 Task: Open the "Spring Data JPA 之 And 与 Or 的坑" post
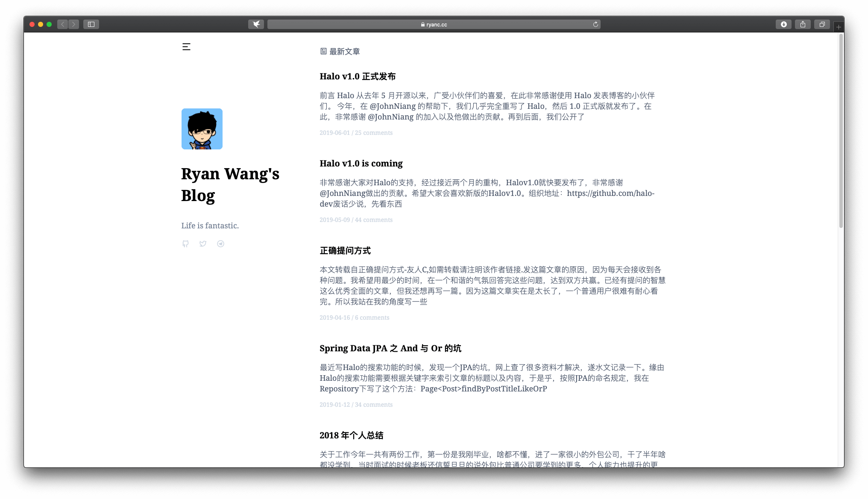tap(390, 348)
